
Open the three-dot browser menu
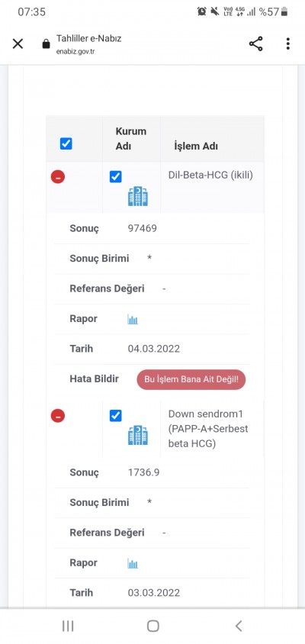[x=288, y=43]
